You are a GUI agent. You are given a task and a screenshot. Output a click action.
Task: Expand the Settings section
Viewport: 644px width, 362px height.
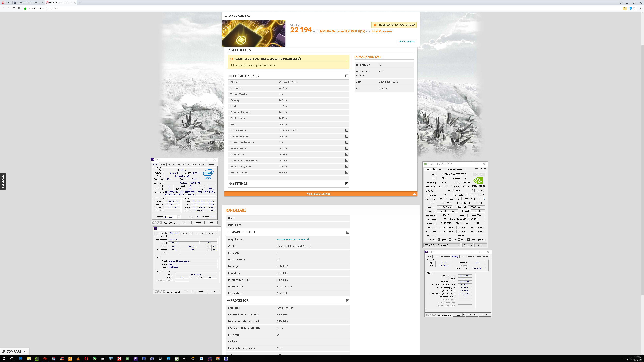[x=347, y=184]
